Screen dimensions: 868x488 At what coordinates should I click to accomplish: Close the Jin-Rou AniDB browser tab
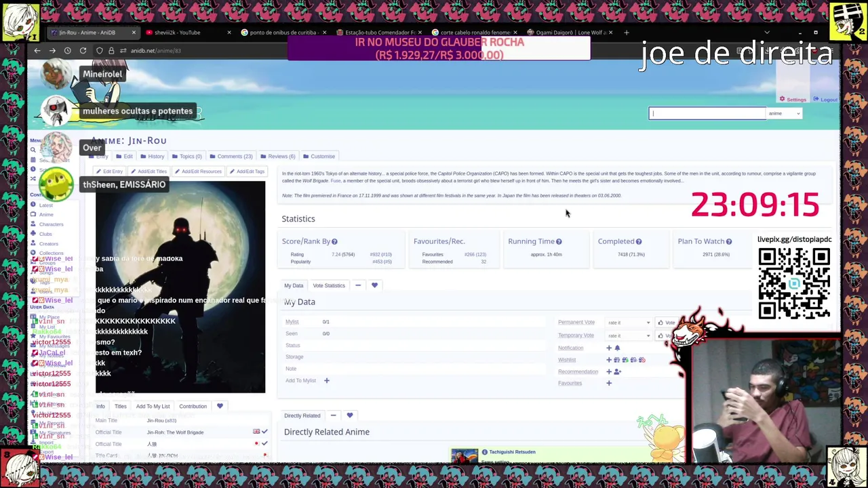tap(134, 33)
